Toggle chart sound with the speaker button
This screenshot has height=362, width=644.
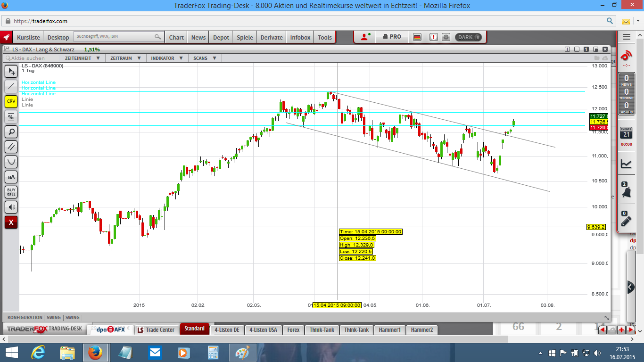pos(11,207)
